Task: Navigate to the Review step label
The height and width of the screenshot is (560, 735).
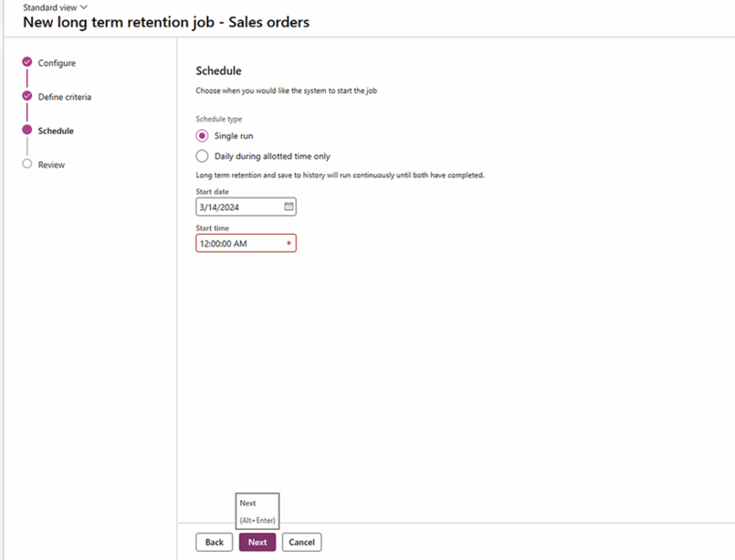Action: point(52,164)
